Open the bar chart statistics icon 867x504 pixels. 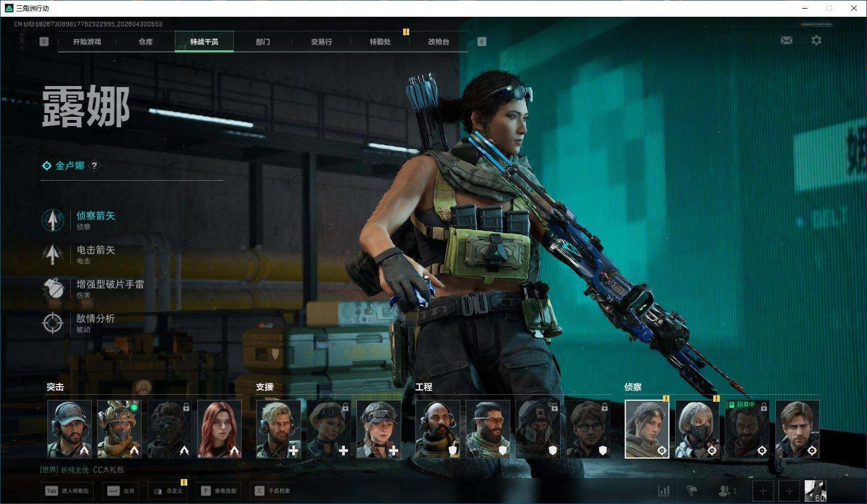click(664, 491)
